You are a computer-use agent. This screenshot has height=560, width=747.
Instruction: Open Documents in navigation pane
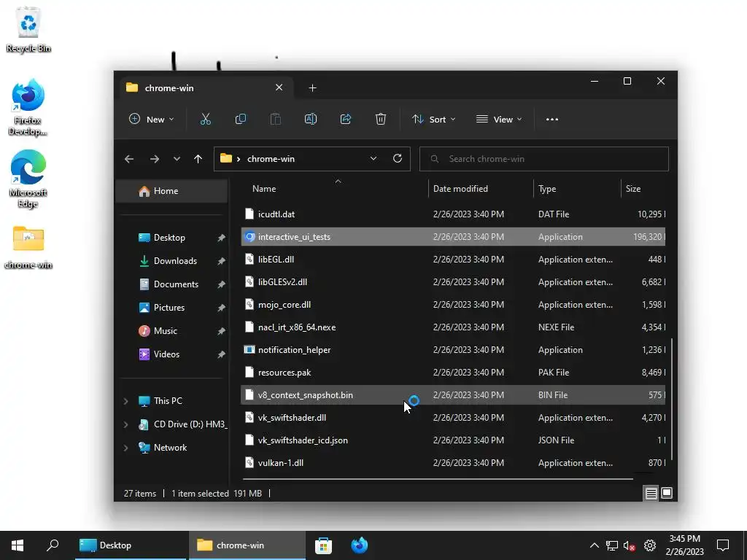point(171,284)
